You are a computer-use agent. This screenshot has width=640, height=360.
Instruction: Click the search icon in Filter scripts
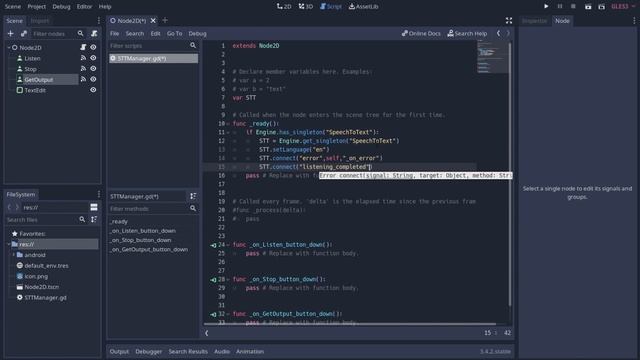click(193, 46)
